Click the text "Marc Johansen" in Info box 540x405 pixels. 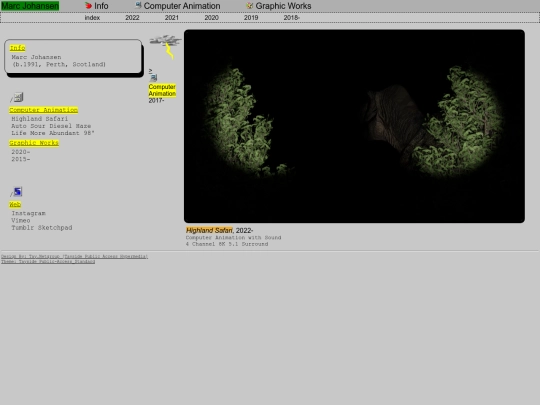pos(36,57)
